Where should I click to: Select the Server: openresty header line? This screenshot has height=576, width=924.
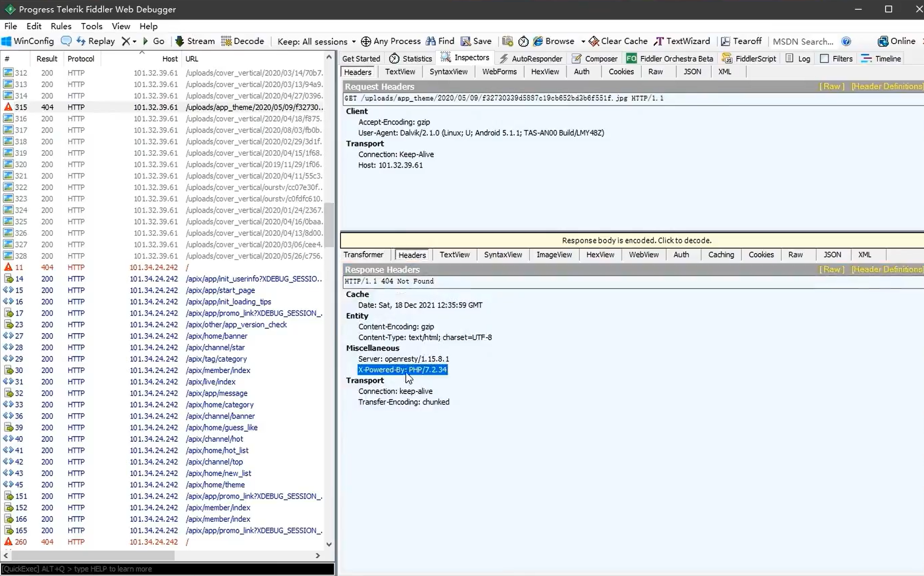tap(404, 359)
